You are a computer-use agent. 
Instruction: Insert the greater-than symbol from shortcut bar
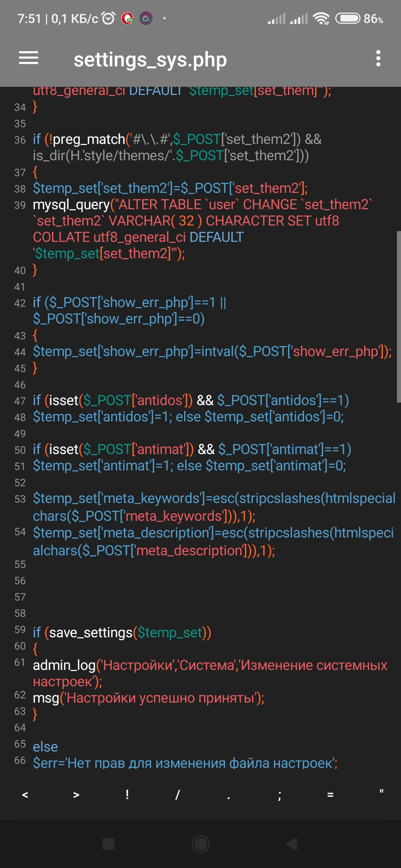[76, 795]
